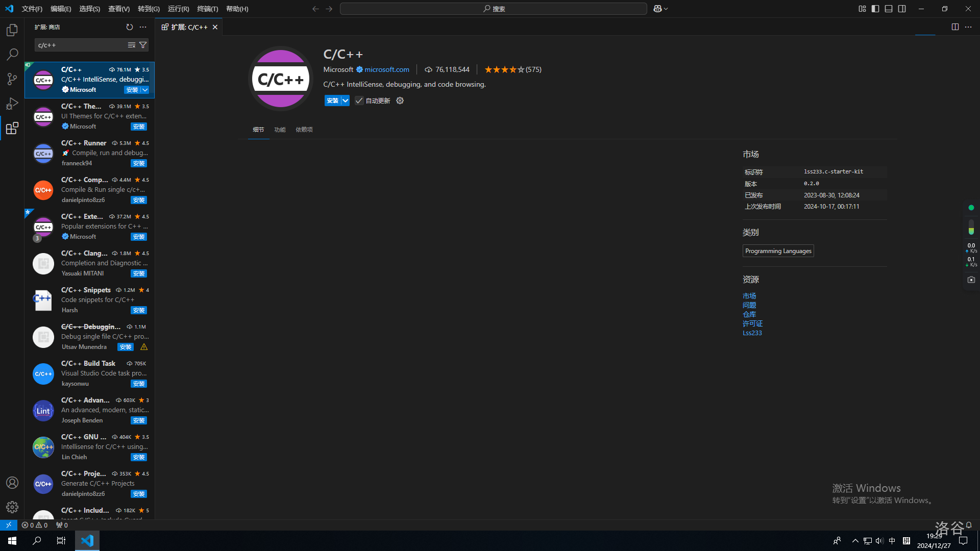This screenshot has width=980, height=551.
Task: Refresh the extensions marketplace list
Action: (130, 27)
